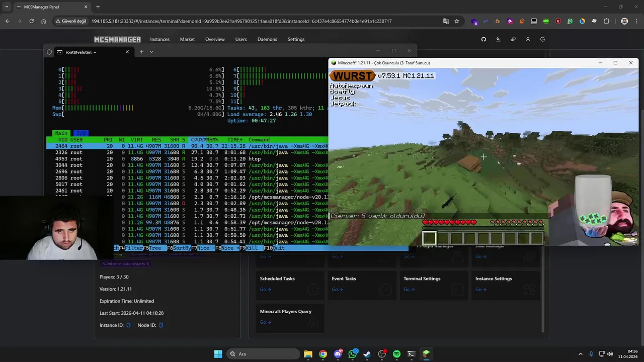Click the green S extension icon
Image resolution: width=644 pixels, height=362 pixels.
click(x=570, y=21)
